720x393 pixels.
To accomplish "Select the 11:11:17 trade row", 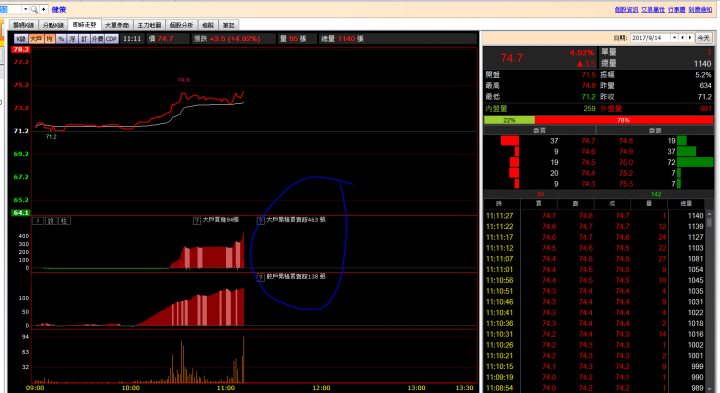I will point(595,237).
